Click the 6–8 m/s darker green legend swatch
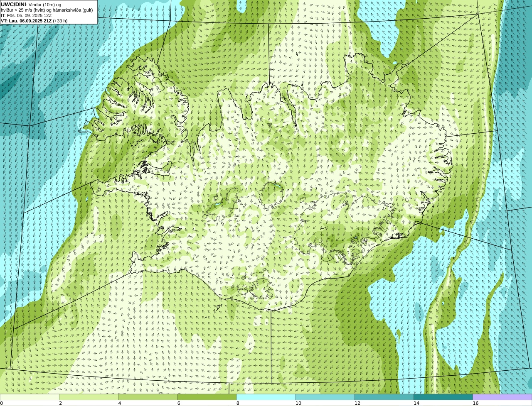 [x=207, y=397]
